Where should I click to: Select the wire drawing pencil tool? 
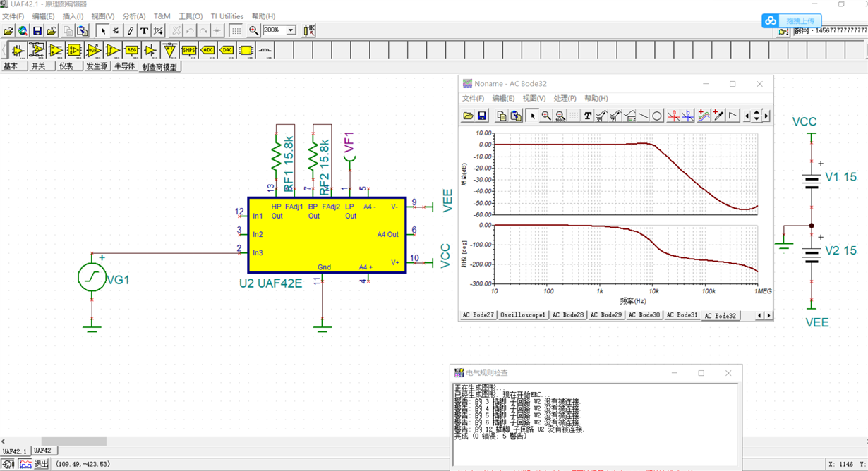131,30
